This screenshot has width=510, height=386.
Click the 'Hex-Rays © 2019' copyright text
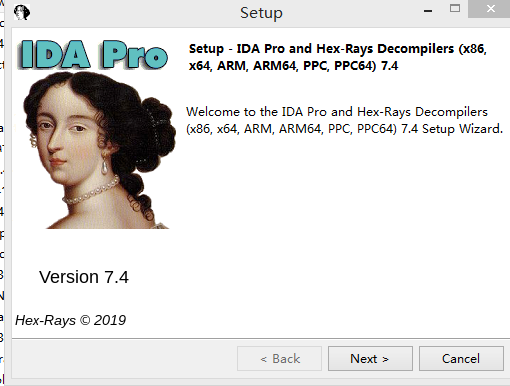(70, 320)
